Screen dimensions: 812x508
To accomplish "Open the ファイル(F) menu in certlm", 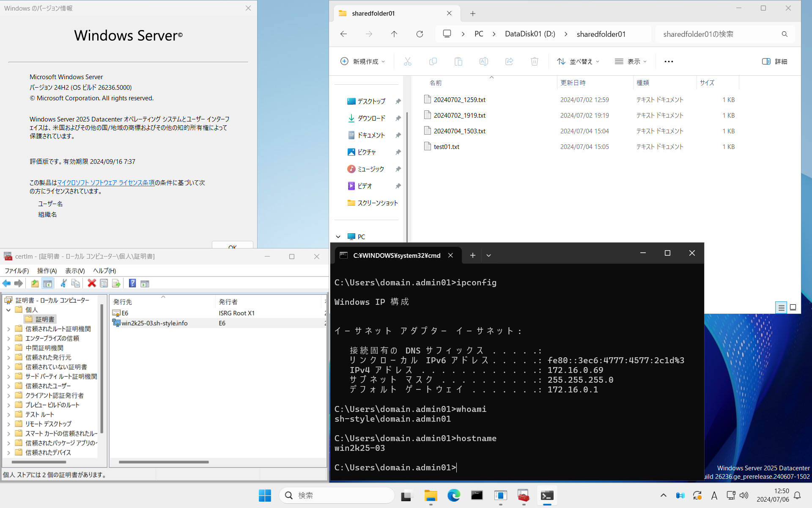I will [16, 271].
